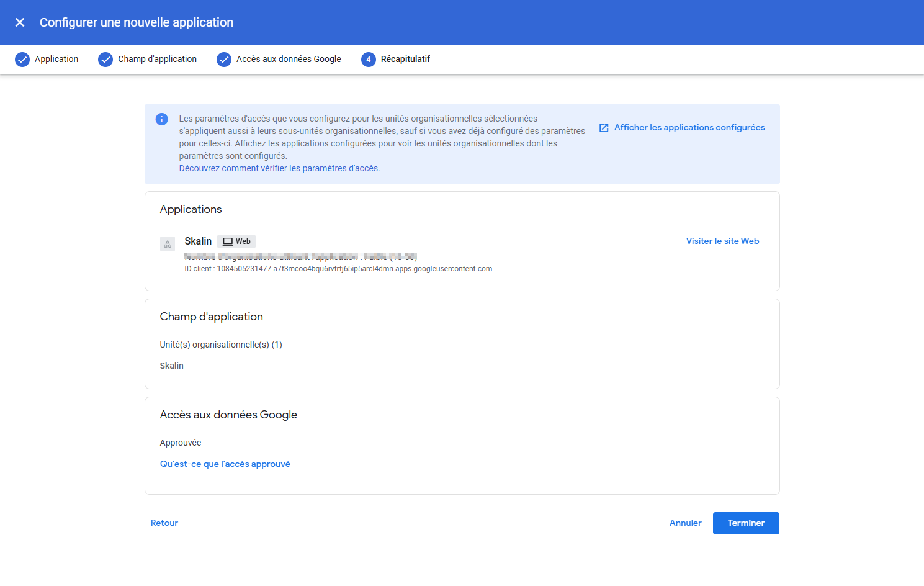The width and height of the screenshot is (924, 586).
Task: Click the blue info icon in banner
Action: click(162, 119)
